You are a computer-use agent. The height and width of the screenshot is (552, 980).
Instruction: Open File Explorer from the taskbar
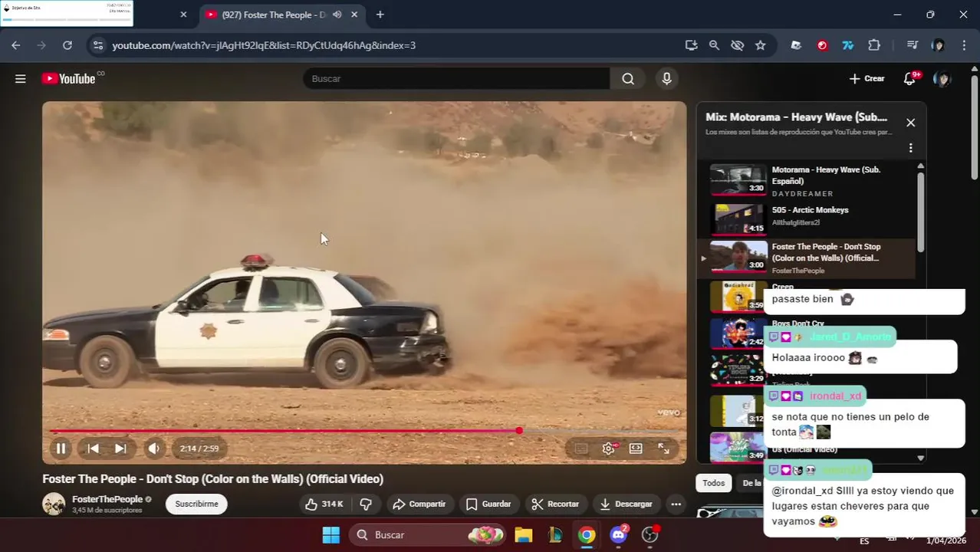click(523, 535)
